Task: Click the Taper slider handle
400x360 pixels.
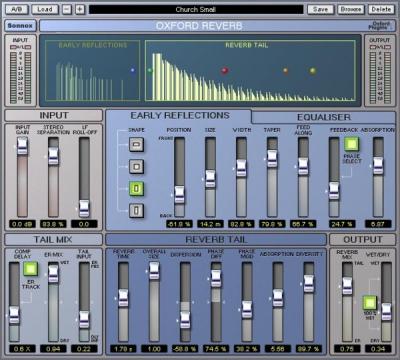Action: 272,159
